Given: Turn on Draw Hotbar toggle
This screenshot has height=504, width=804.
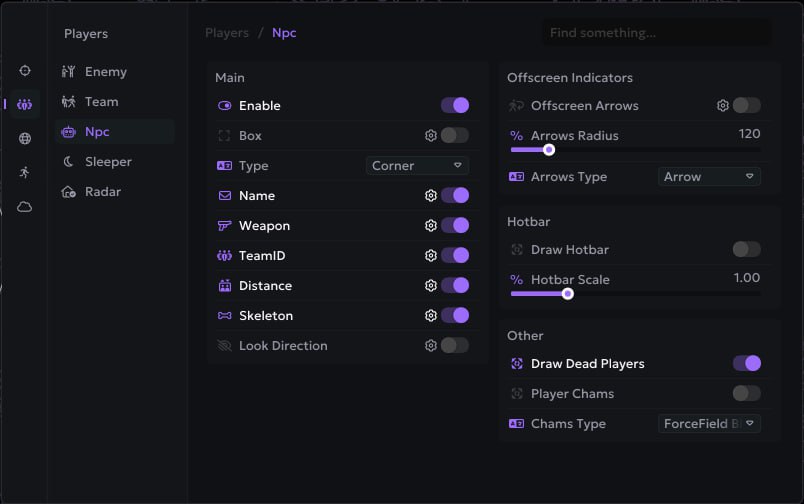Looking at the screenshot, I should point(746,250).
